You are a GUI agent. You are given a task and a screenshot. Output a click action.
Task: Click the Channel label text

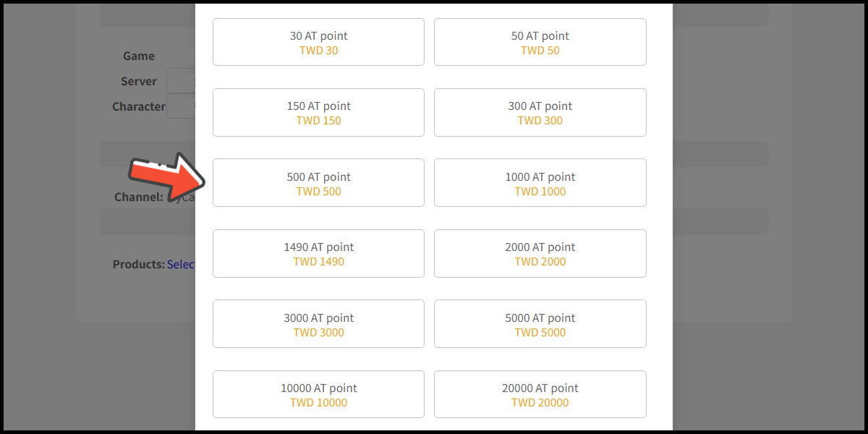[x=138, y=197]
